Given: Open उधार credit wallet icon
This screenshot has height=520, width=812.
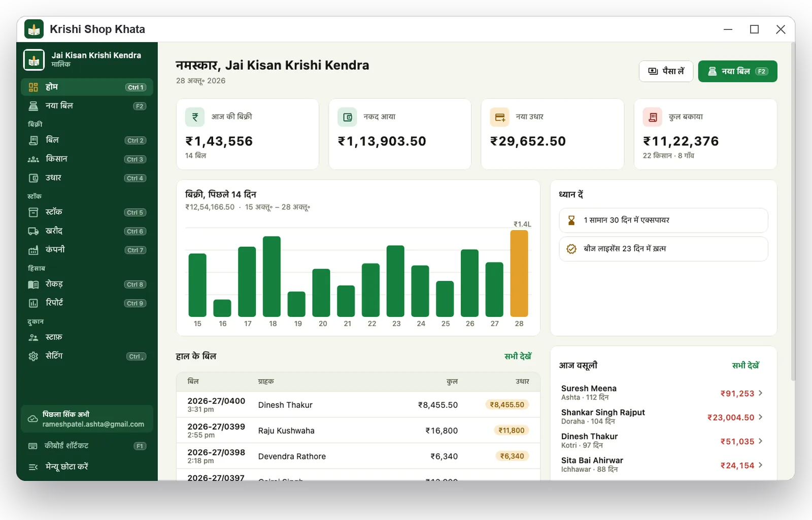Looking at the screenshot, I should click(x=33, y=178).
